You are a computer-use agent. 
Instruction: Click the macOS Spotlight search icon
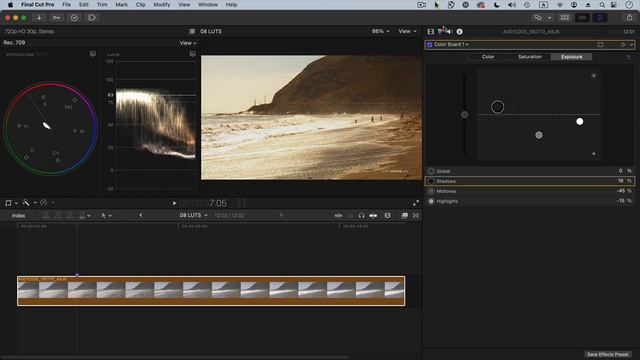602,5
